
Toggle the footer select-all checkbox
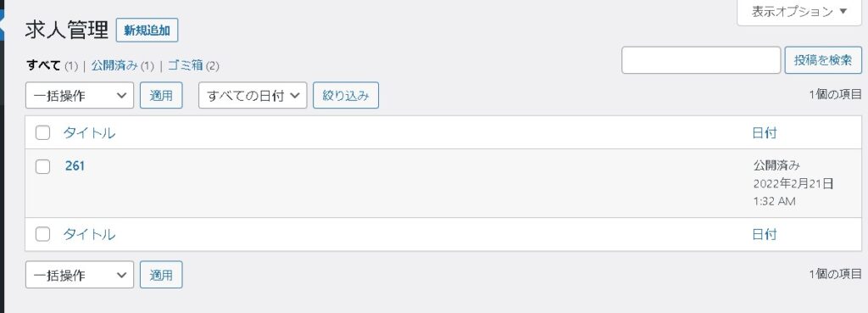(x=42, y=234)
